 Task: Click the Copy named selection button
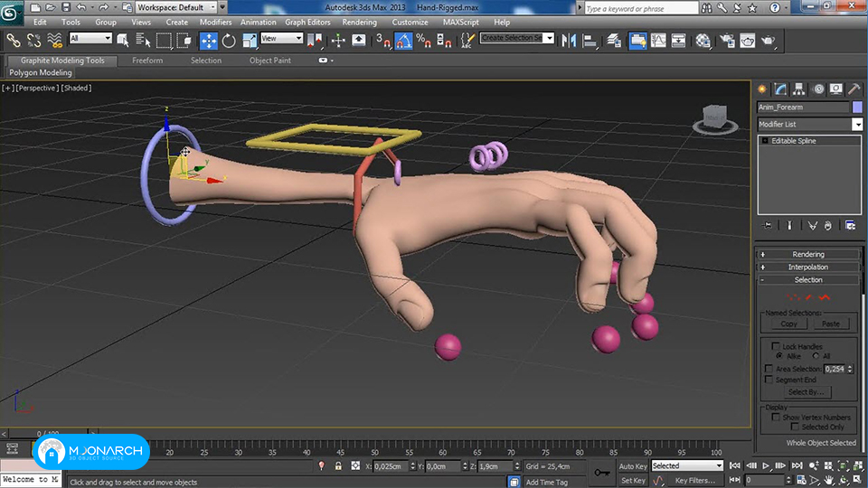(788, 324)
